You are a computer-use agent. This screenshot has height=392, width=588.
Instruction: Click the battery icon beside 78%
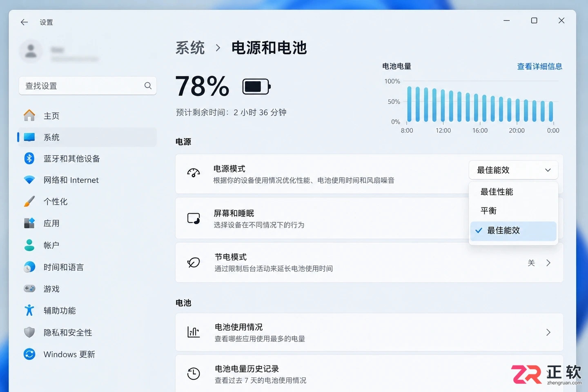tap(256, 87)
